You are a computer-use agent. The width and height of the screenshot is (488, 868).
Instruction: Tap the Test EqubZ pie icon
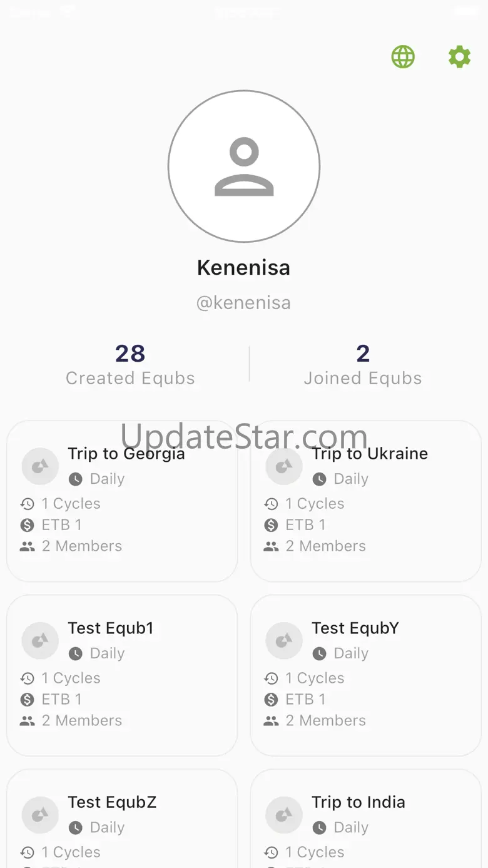[40, 815]
